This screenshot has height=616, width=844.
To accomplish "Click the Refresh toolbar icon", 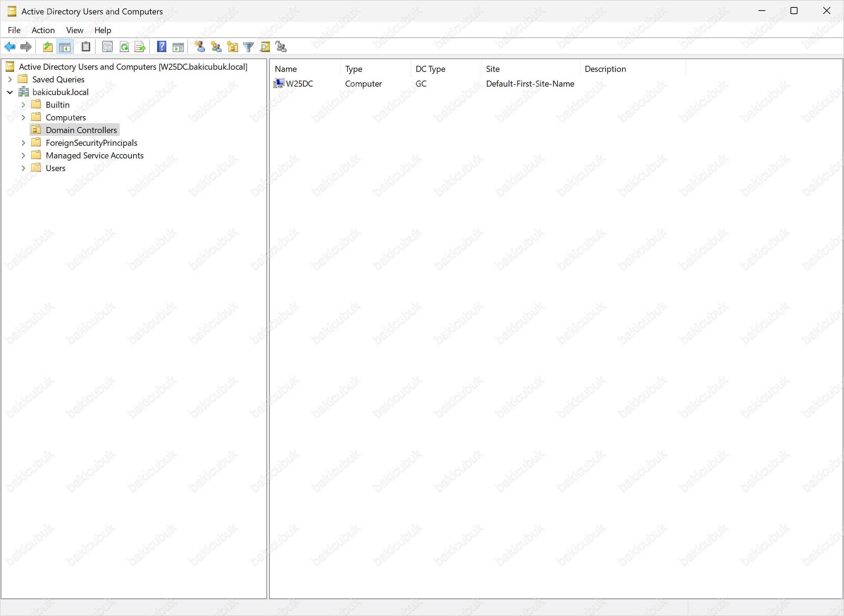I will coord(124,47).
